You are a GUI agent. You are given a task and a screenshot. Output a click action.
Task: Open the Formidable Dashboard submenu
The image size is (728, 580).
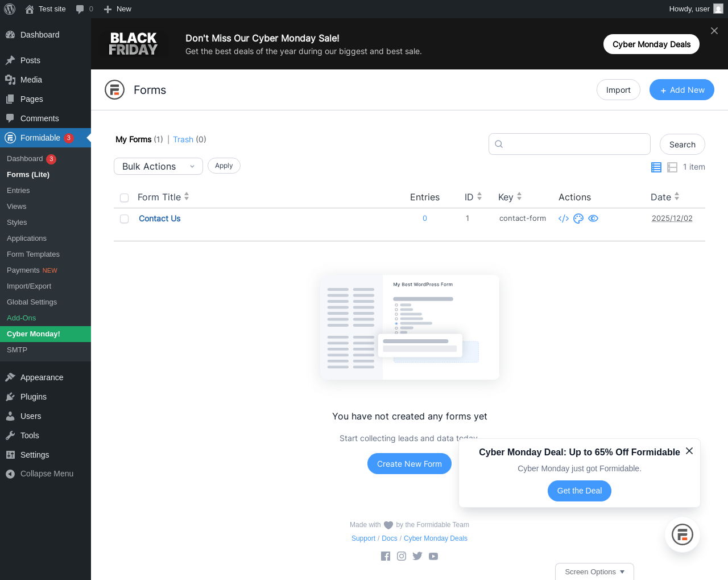(x=45, y=159)
